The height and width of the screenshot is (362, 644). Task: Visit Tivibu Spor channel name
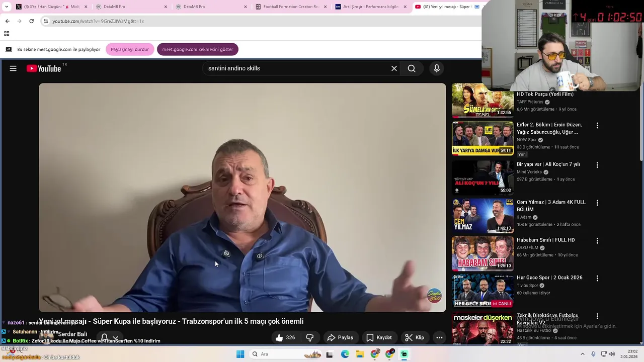(x=527, y=286)
